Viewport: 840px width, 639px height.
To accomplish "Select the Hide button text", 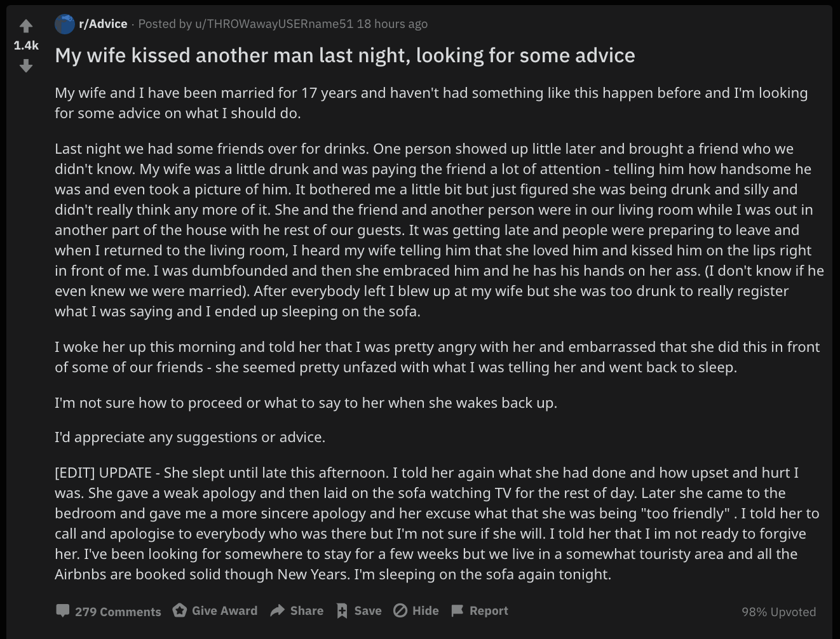I will pyautogui.click(x=426, y=610).
